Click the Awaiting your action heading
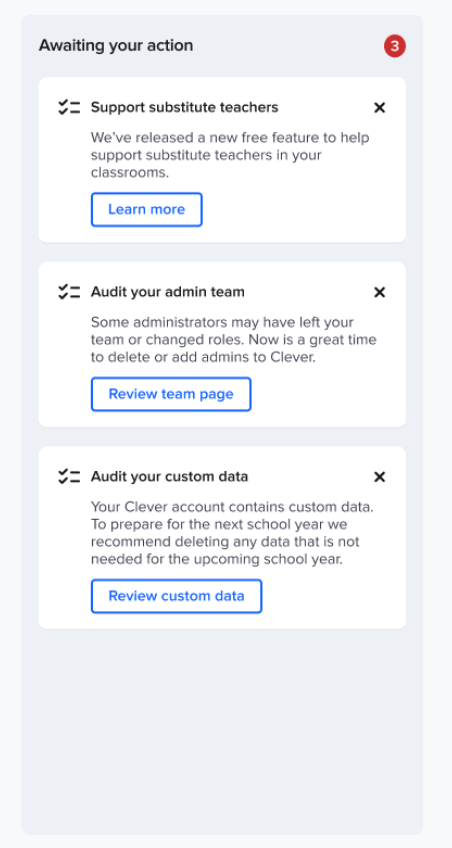 pyautogui.click(x=116, y=45)
